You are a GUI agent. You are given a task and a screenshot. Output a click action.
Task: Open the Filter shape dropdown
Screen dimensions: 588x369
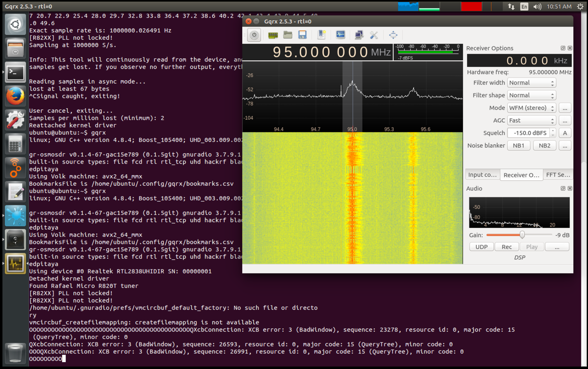coord(531,96)
